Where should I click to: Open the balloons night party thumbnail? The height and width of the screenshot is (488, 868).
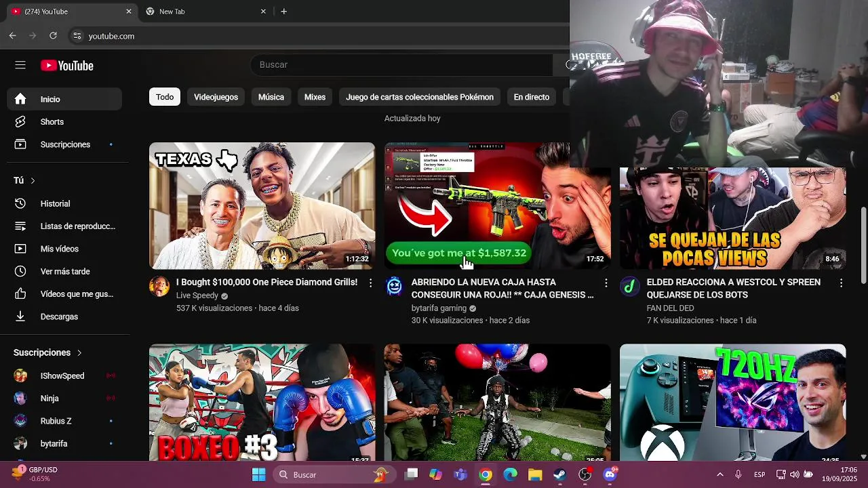pos(497,402)
